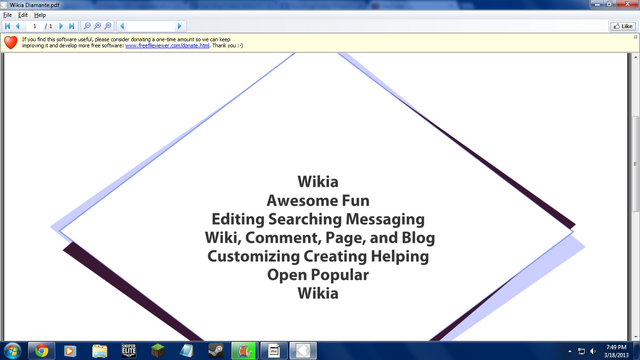Click the middle magnifier zoom icon
The width and height of the screenshot is (640, 360).
98,26
